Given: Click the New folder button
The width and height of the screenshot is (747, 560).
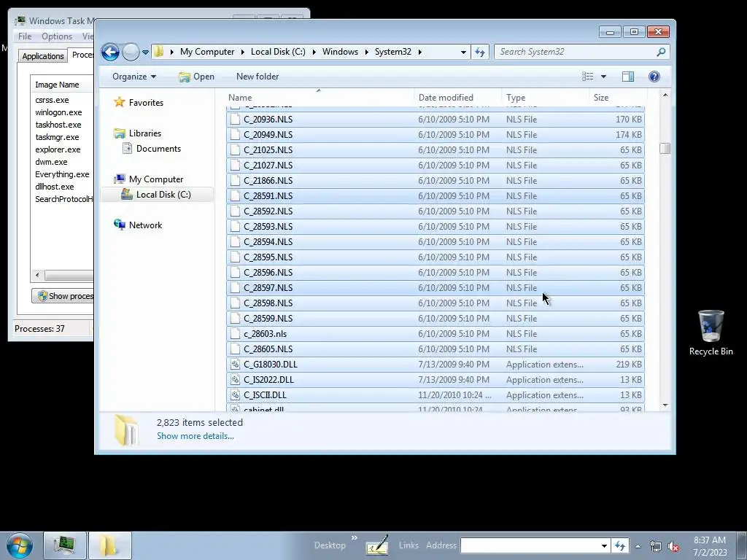Looking at the screenshot, I should click(258, 77).
